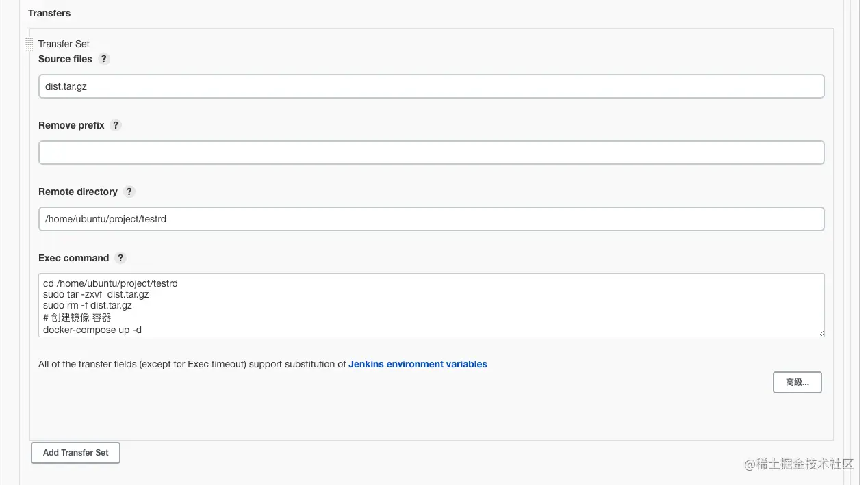The image size is (868, 485).
Task: Click the Transfers section heading
Action: coord(49,13)
